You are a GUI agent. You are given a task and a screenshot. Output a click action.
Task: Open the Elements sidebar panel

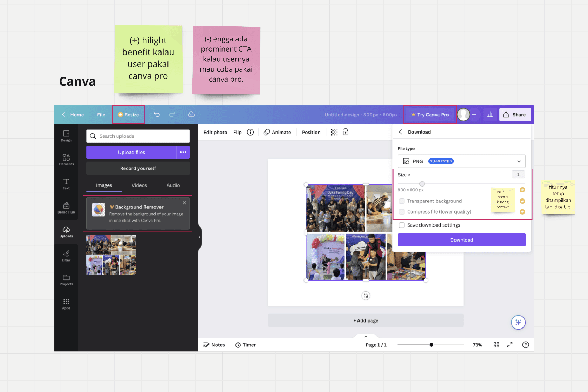click(66, 160)
